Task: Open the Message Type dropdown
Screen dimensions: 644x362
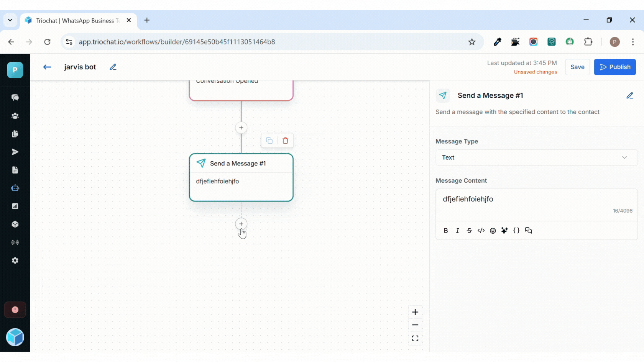Action: [536, 157]
